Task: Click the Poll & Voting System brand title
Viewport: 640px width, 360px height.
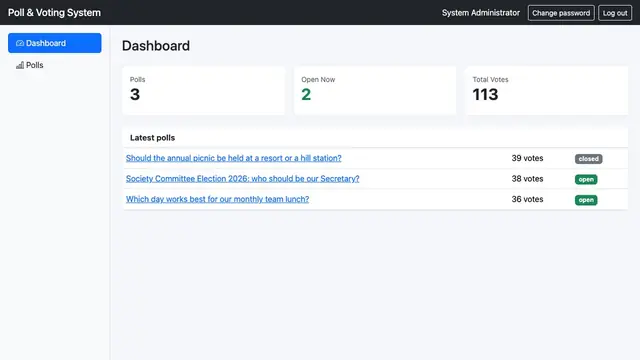Action: (54, 13)
